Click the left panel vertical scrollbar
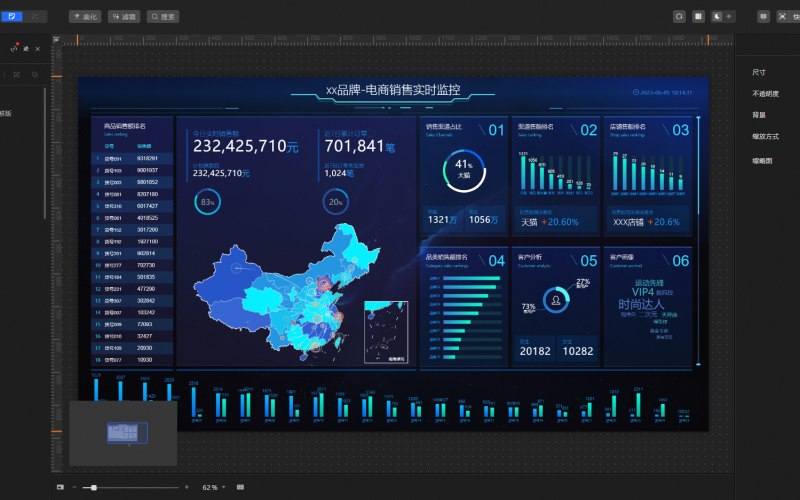 click(45, 153)
